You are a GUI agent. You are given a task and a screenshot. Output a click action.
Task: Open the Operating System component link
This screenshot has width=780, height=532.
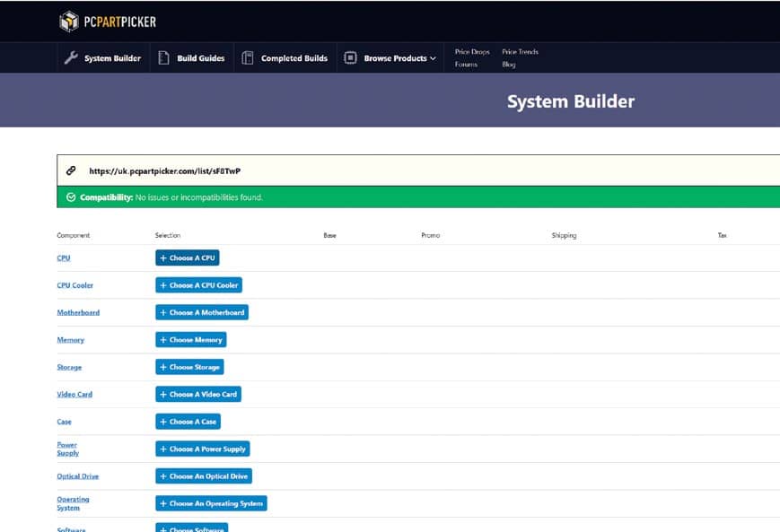73,503
